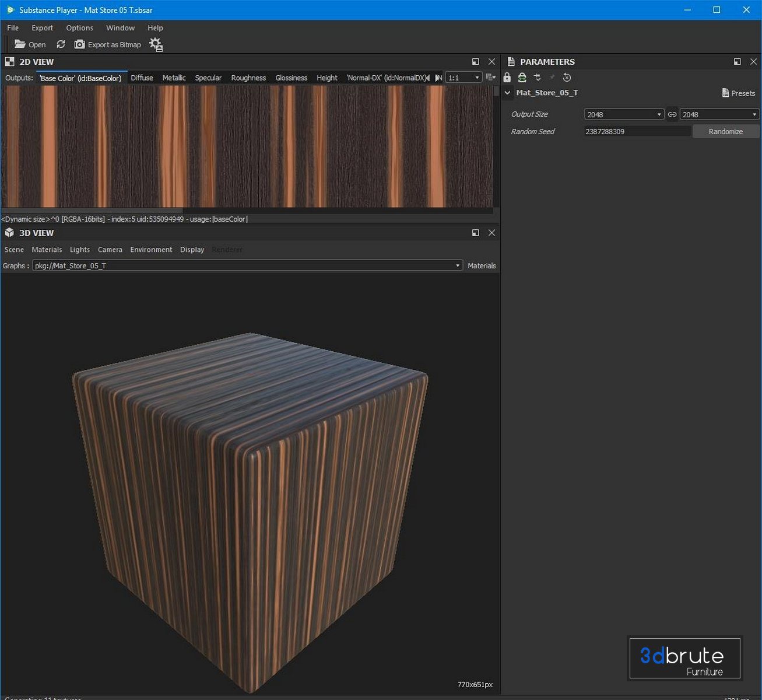This screenshot has width=762, height=700.
Task: Toggle the output size link ratio icon
Action: (x=672, y=114)
